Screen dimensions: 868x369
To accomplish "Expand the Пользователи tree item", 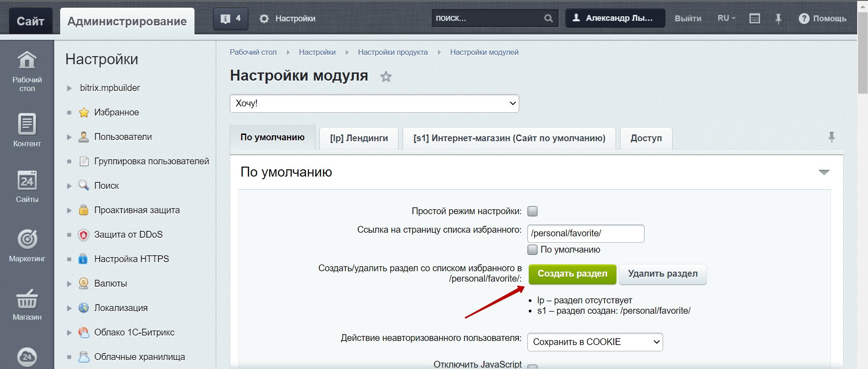I will (69, 137).
